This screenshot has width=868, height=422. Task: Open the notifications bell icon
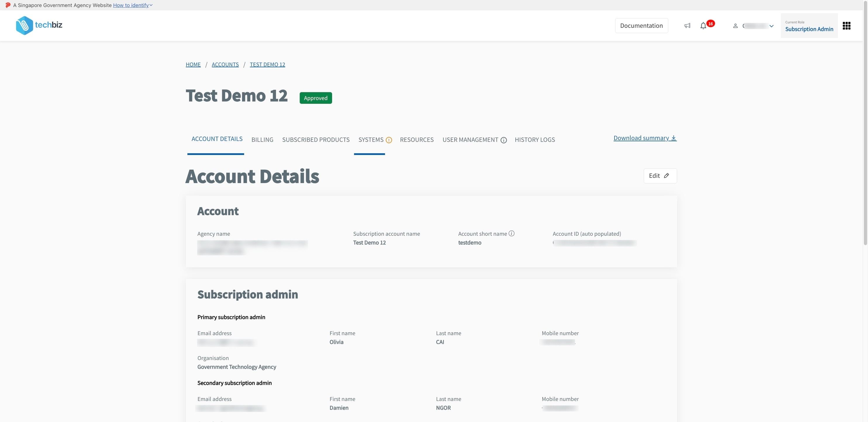[703, 26]
